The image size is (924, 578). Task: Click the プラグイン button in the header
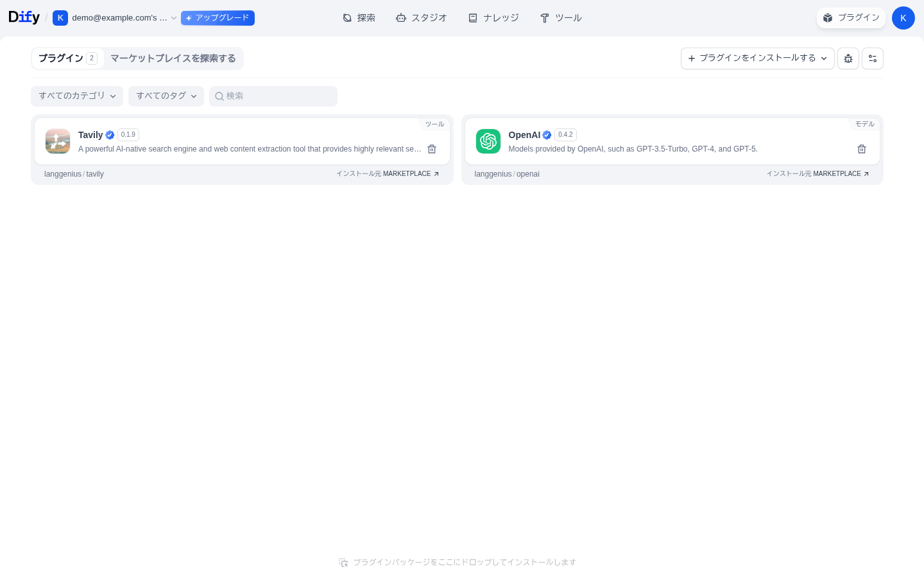(x=851, y=18)
